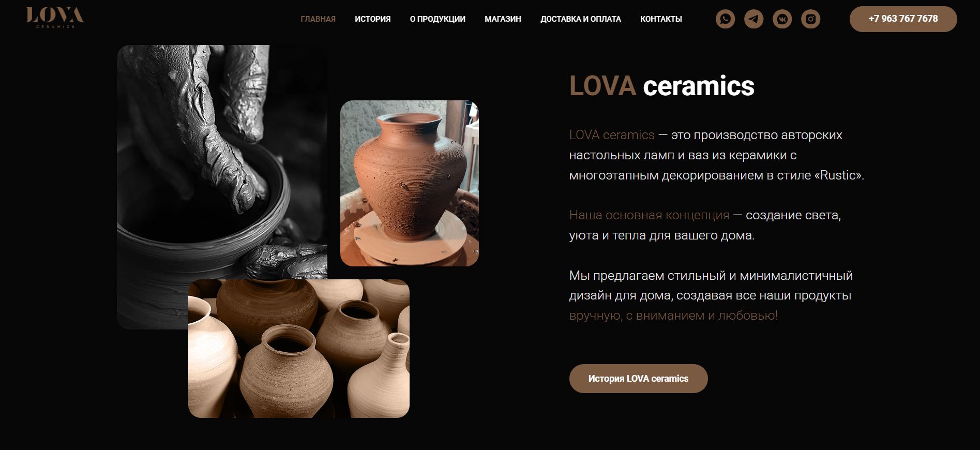Open the terracotta vase on wheel photo
This screenshot has height=450, width=980.
click(x=409, y=183)
